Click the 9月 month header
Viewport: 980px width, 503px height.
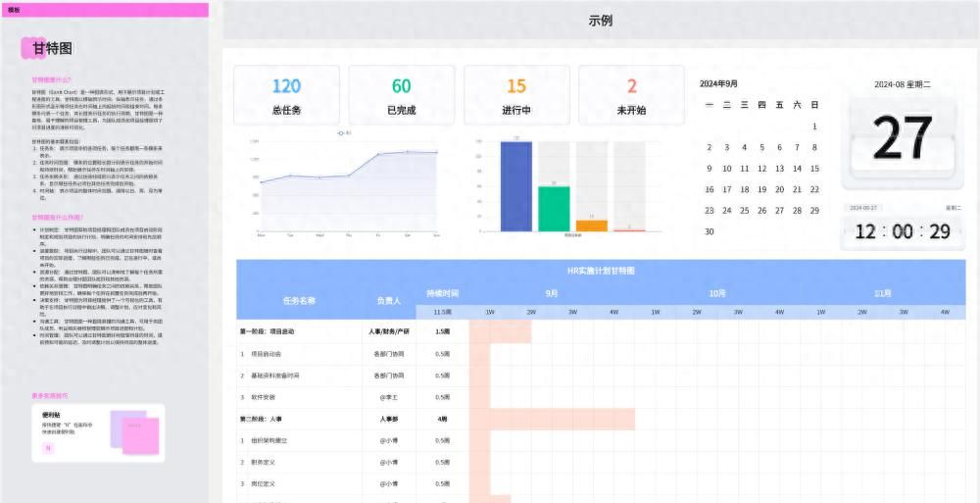tap(551, 293)
